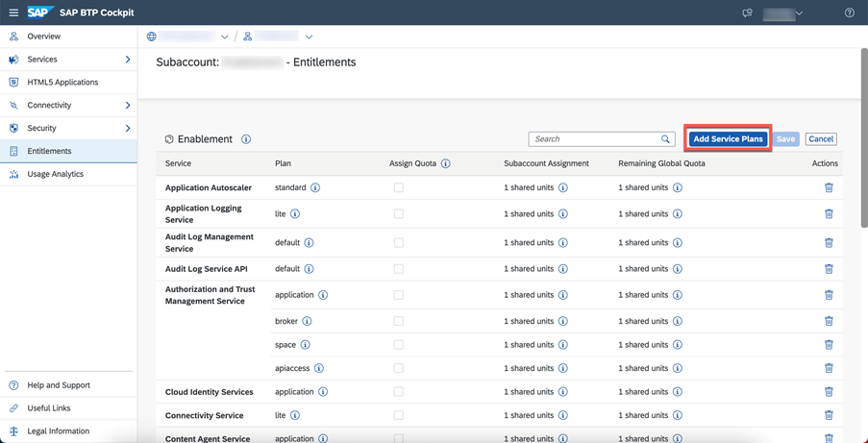
Task: Show info for broker plan
Action: pos(307,321)
